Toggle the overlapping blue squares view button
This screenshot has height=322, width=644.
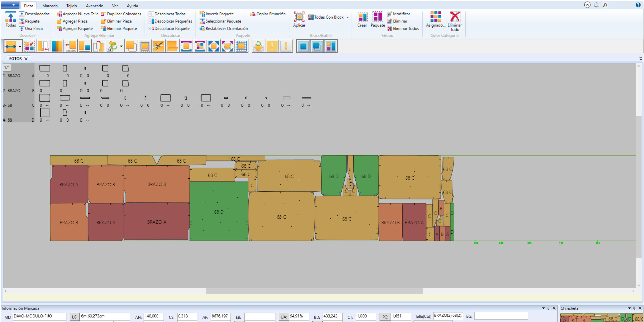tap(317, 46)
